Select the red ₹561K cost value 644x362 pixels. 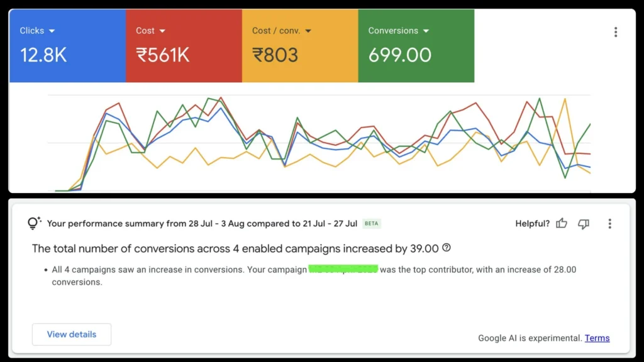[163, 55]
